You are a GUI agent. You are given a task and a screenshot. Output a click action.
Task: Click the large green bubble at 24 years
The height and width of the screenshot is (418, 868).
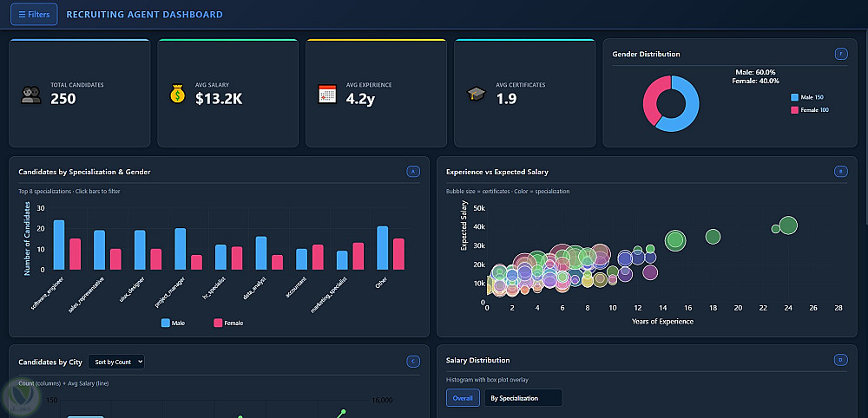coord(788,225)
